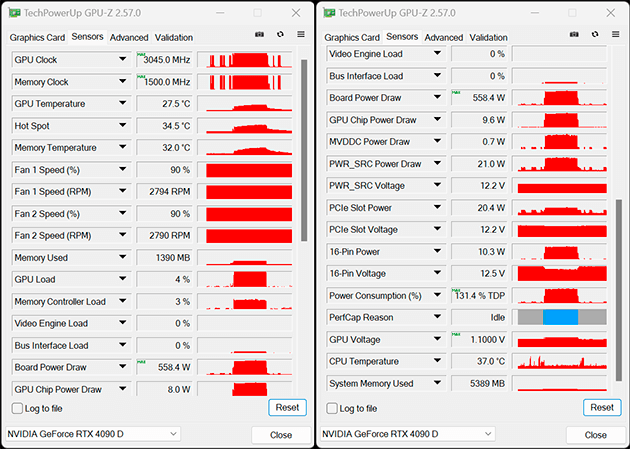The image size is (630, 449).
Task: Open 16-Pin Power dropdown in right window
Action: pyautogui.click(x=437, y=251)
